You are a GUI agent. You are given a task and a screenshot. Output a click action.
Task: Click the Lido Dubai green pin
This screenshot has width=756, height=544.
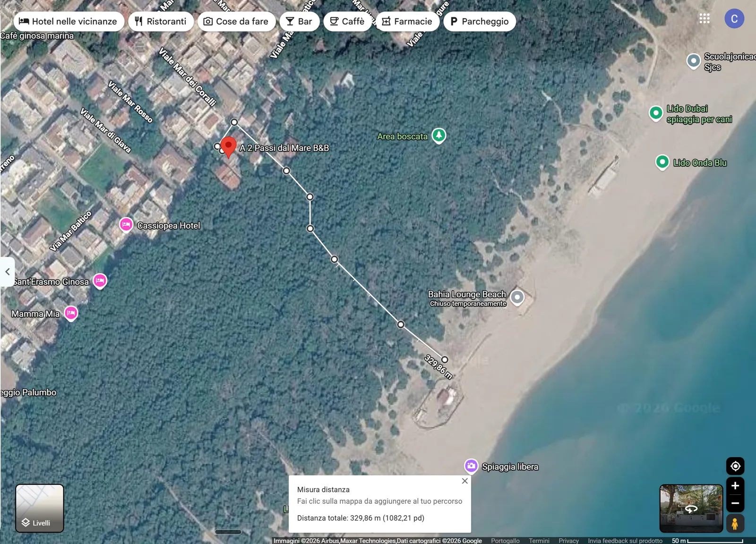point(656,113)
